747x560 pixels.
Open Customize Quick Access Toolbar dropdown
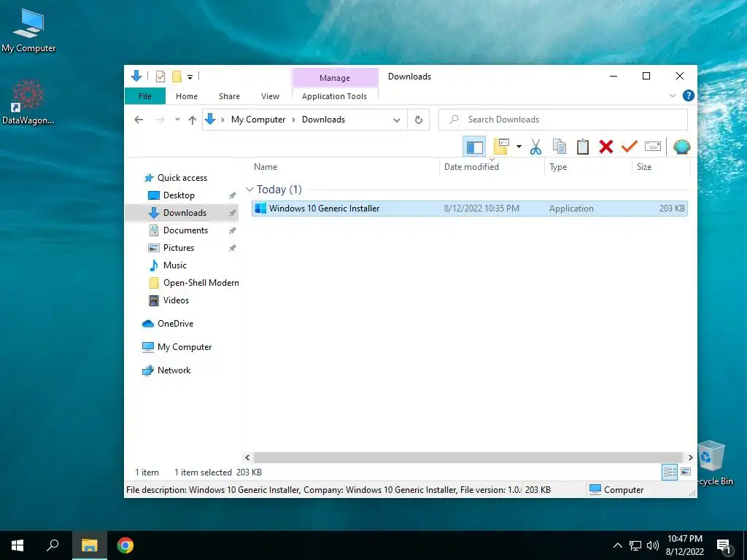(x=190, y=77)
